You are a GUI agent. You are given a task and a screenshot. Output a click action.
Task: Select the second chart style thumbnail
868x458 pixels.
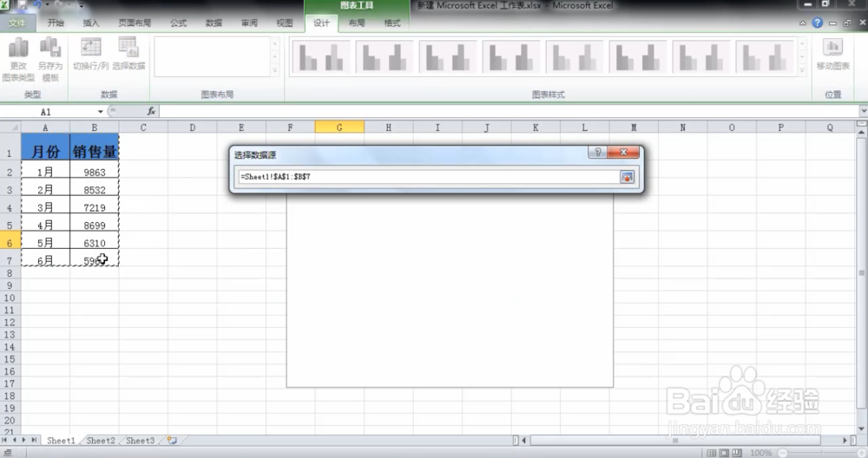click(384, 57)
